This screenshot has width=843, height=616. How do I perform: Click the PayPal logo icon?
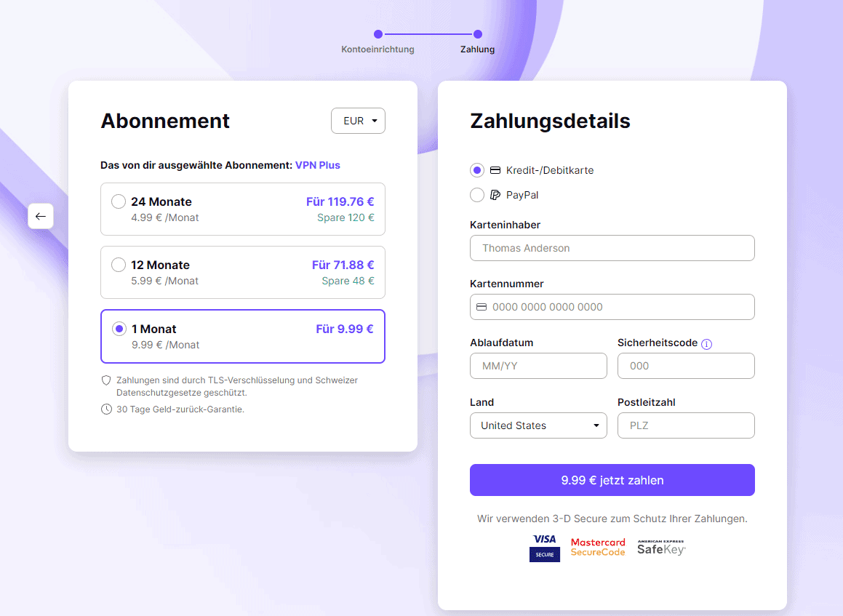495,195
